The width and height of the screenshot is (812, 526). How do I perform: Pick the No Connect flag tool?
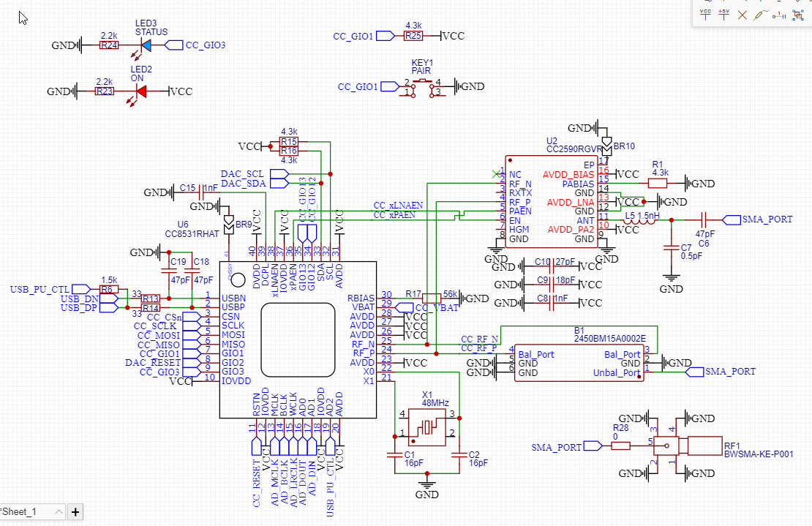point(742,15)
